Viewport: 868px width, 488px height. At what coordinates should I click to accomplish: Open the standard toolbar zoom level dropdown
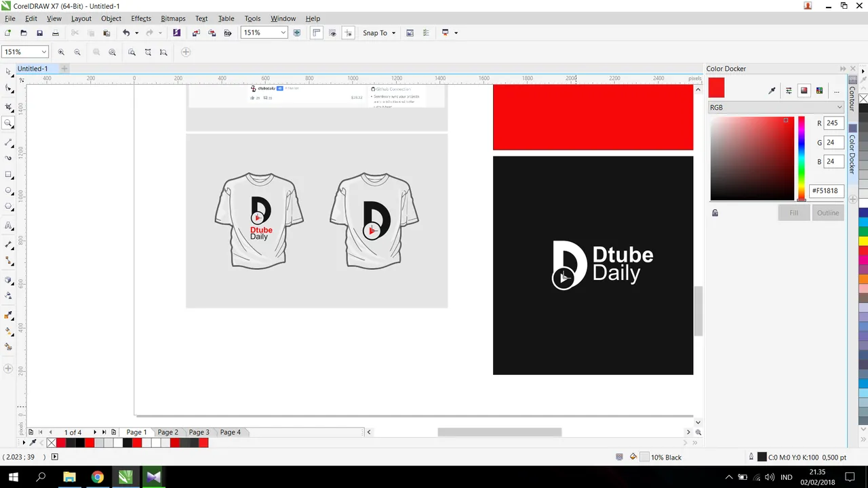283,33
